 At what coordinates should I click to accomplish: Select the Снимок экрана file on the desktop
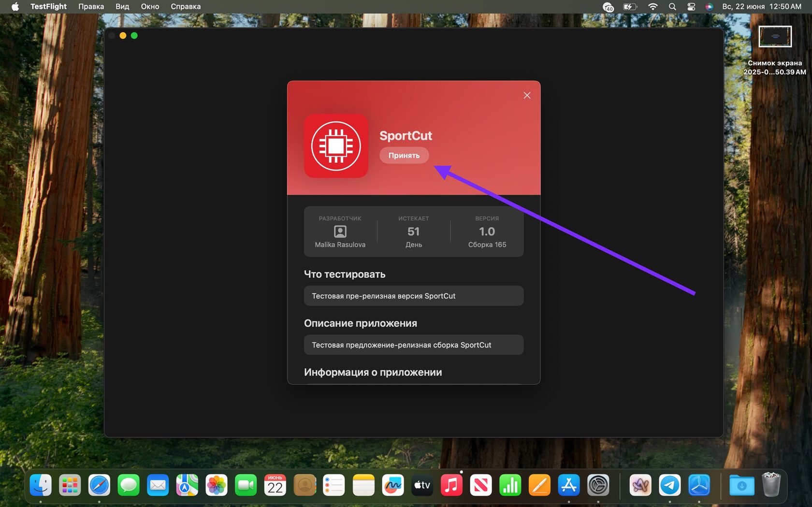pyautogui.click(x=775, y=50)
